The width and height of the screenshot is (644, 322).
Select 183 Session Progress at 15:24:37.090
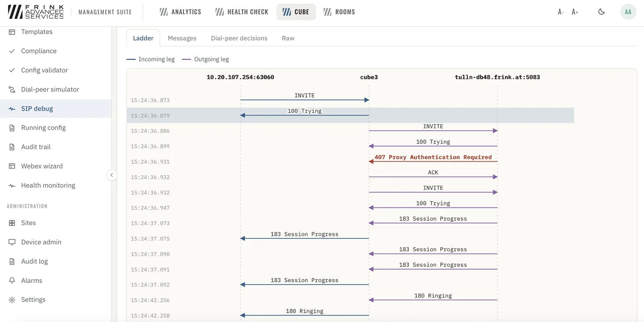pyautogui.click(x=433, y=252)
